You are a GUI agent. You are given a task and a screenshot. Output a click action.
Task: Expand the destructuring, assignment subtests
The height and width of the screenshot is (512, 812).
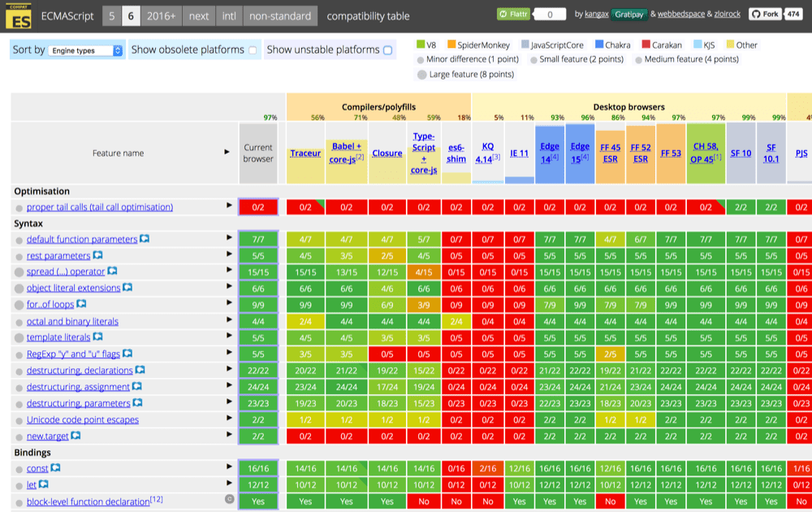229,385
